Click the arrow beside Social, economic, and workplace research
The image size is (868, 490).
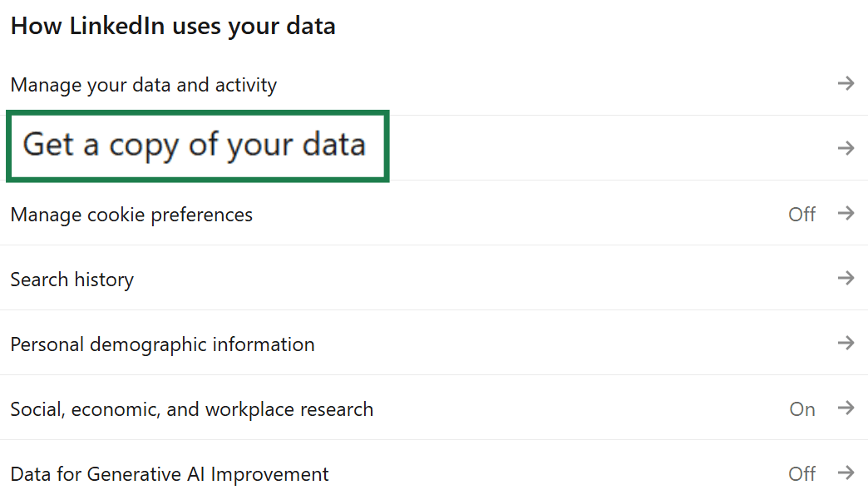tap(846, 408)
